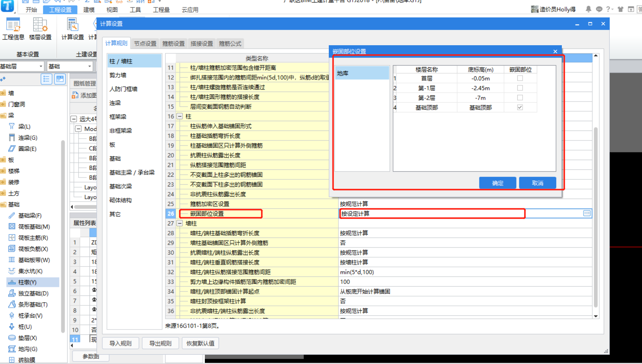Click the drawing list horizontal scrollbar
Screen dimensions: 642x364
[x=85, y=207]
